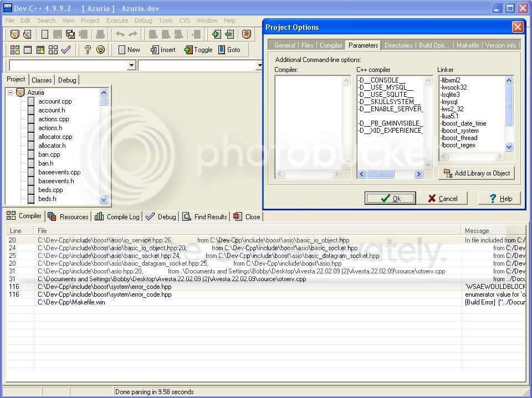Click the Remove from Project icon

click(229, 34)
